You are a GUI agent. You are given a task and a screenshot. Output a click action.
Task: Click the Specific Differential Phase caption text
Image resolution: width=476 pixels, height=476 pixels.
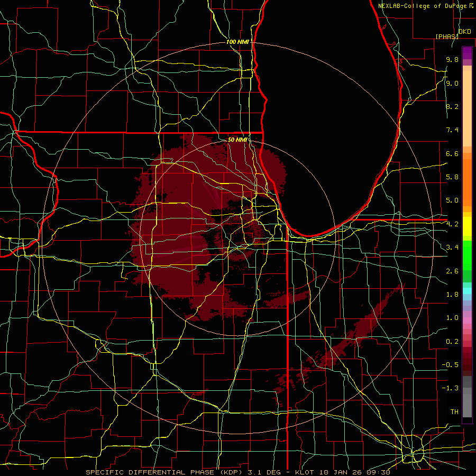[237, 472]
